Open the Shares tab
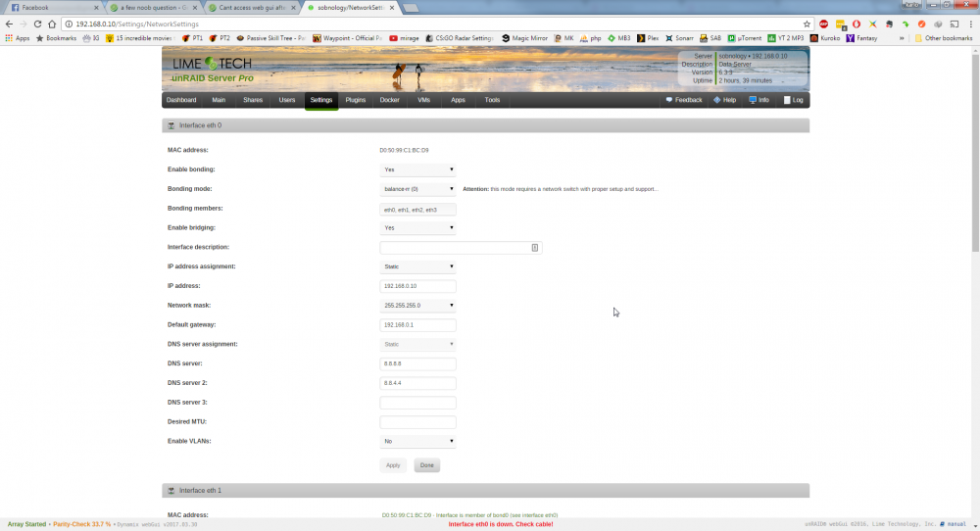Image resolution: width=980 pixels, height=531 pixels. coord(253,100)
